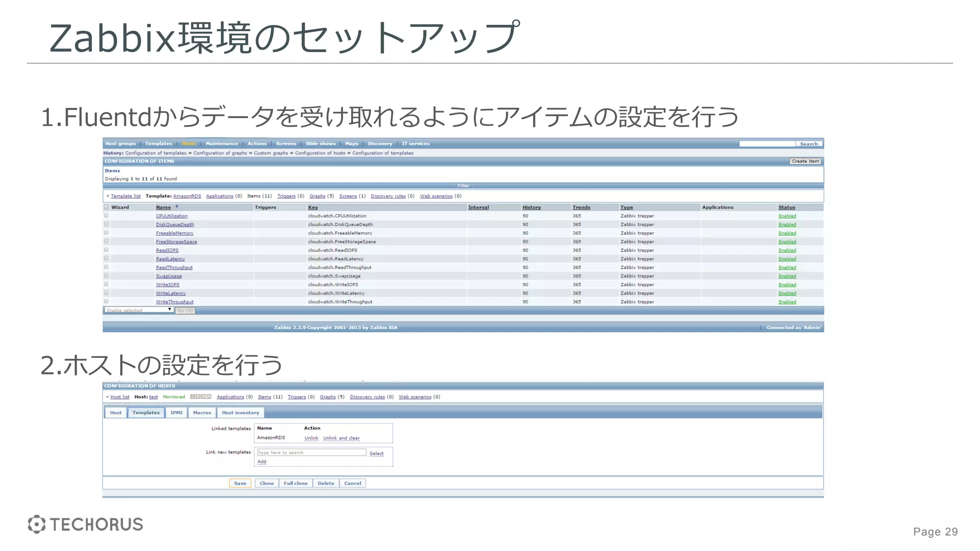Viewport: 980px width, 551px height.
Task: Sort items by Key column
Action: tap(313, 208)
